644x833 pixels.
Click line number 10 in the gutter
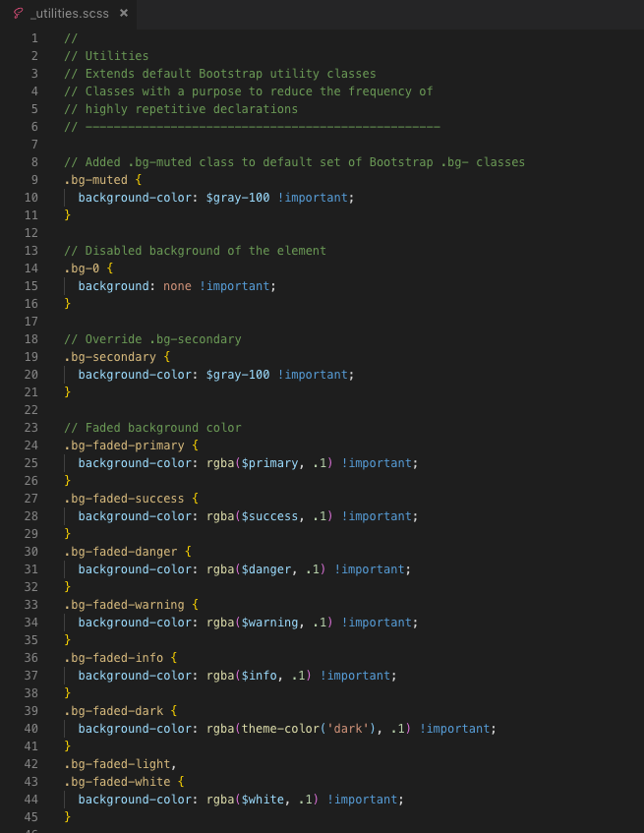(31, 198)
